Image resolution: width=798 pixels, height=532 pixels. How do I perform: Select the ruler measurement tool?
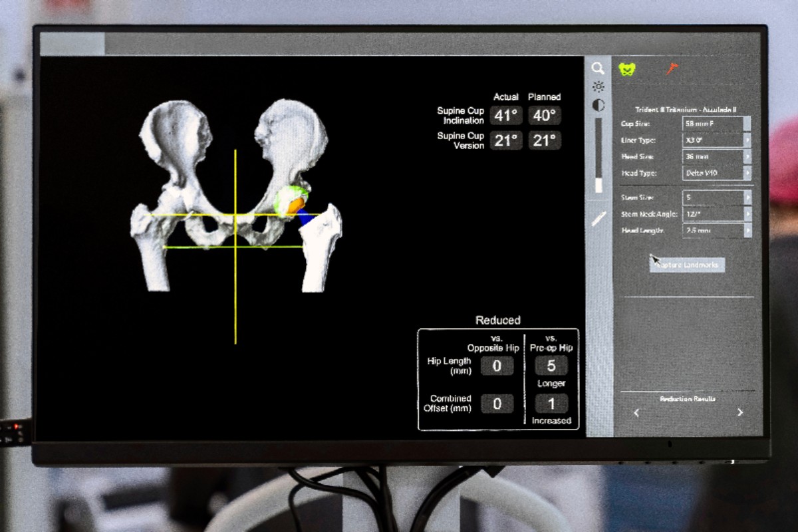598,219
